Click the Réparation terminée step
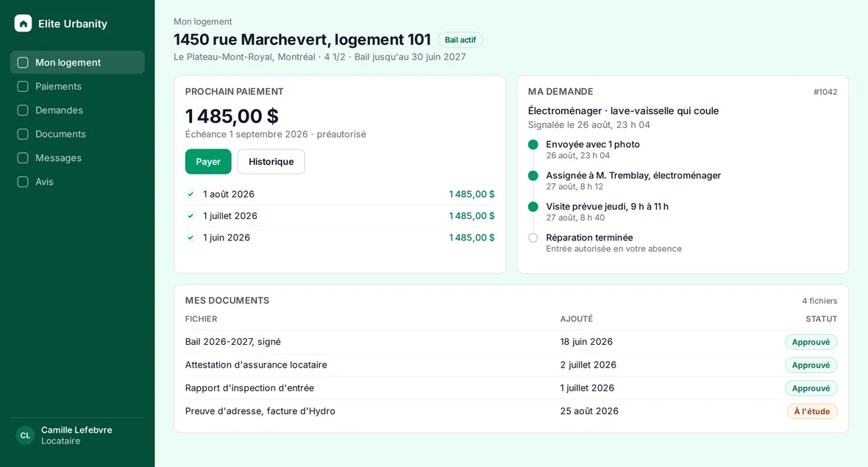This screenshot has height=467, width=868. pyautogui.click(x=589, y=238)
